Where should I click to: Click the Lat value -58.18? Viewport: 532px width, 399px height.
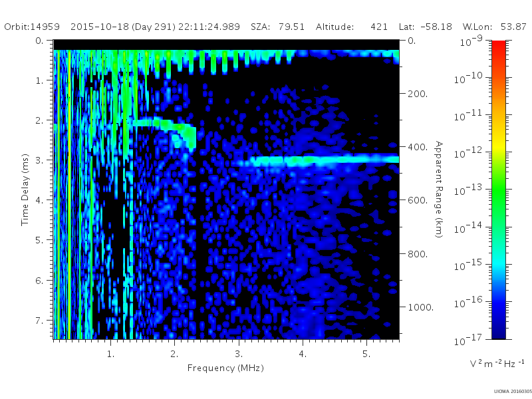pos(436,27)
